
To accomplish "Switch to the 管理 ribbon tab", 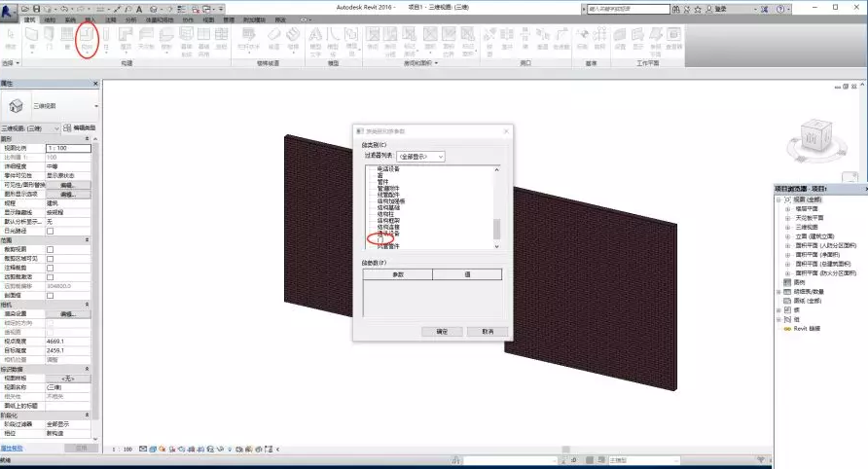I will (x=229, y=19).
